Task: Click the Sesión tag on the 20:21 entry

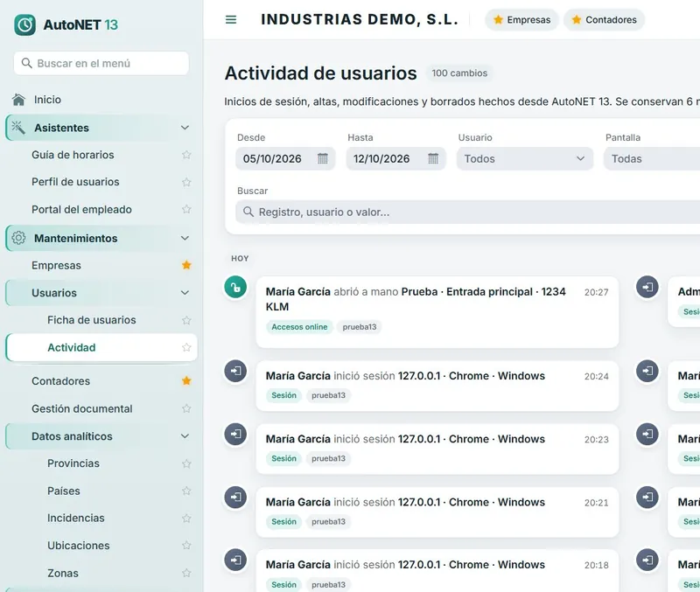Action: [x=283, y=521]
